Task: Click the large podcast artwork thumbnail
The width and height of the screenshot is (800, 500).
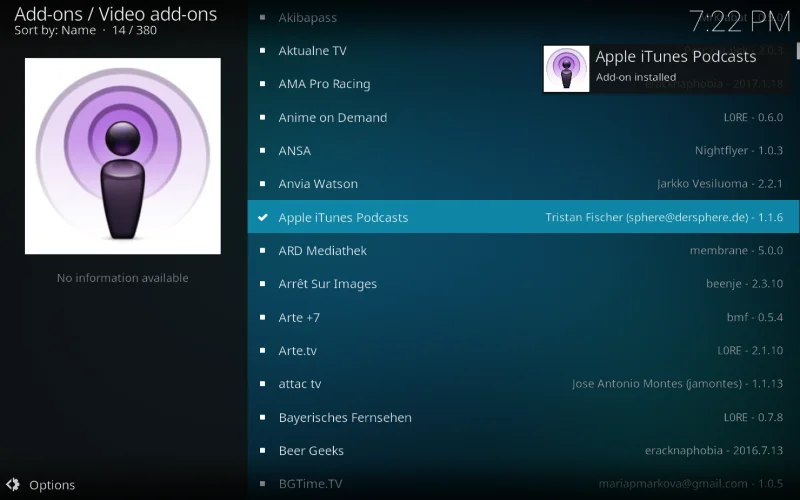Action: 123,156
